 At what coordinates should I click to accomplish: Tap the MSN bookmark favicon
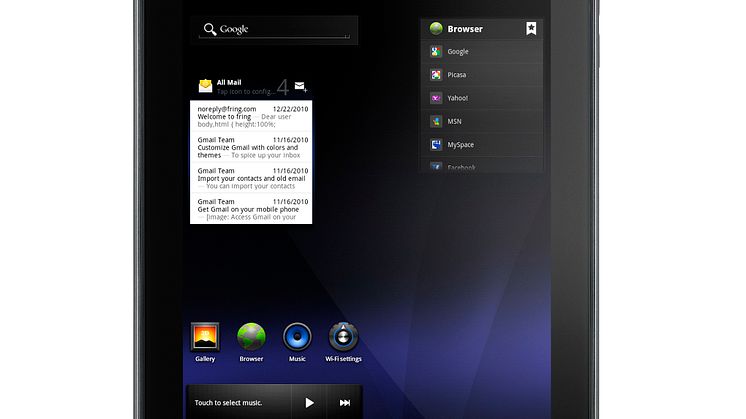[x=436, y=121]
